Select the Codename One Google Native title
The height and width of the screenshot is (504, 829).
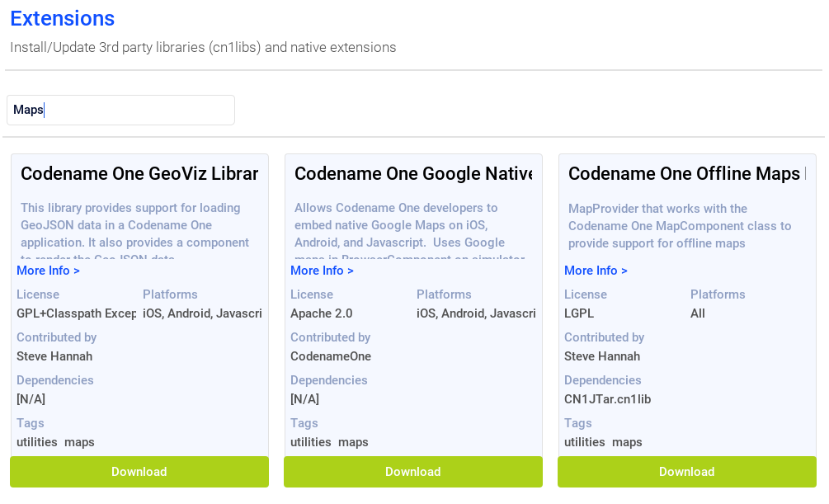(413, 174)
